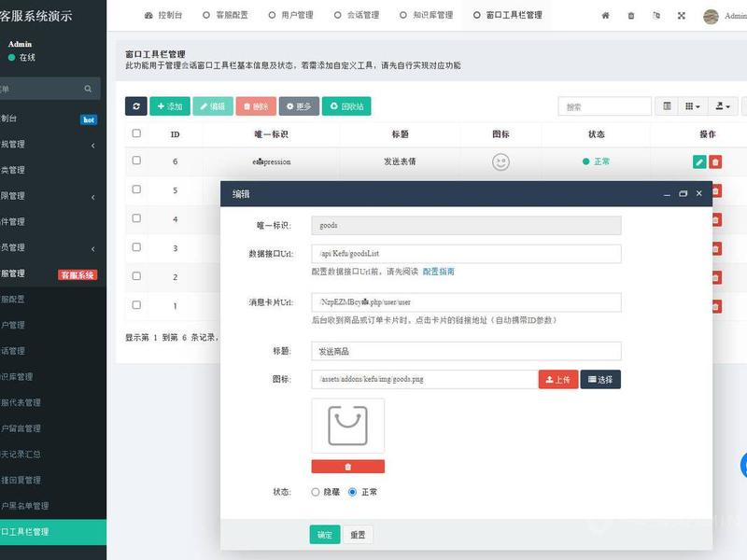Click the shopping bag image preview
This screenshot has height=560, width=747.
pos(347,426)
